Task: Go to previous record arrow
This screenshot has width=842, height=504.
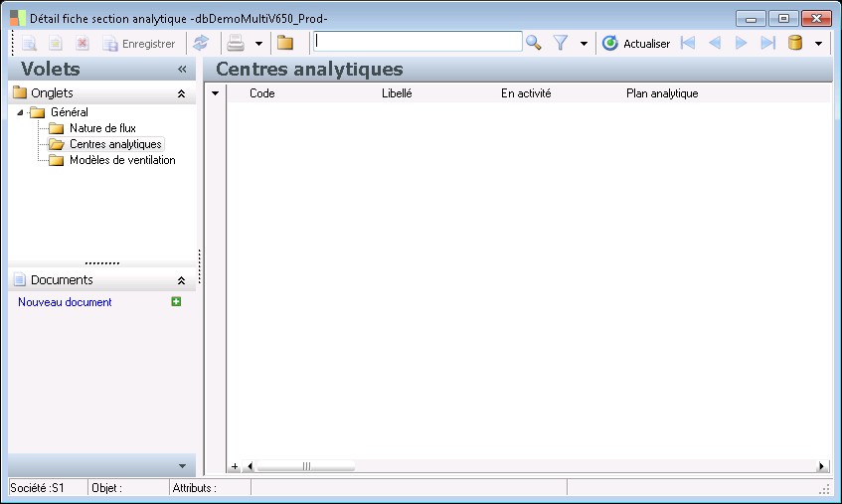Action: pos(715,43)
